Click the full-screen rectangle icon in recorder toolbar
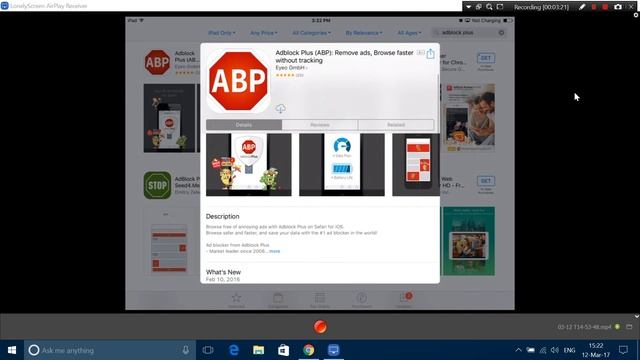 500,7
